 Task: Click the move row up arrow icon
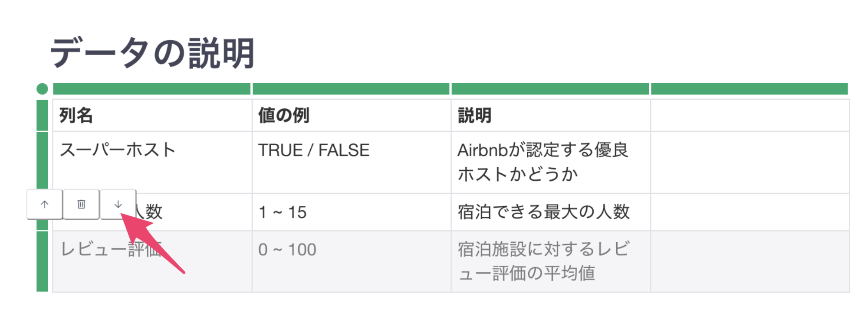click(45, 204)
